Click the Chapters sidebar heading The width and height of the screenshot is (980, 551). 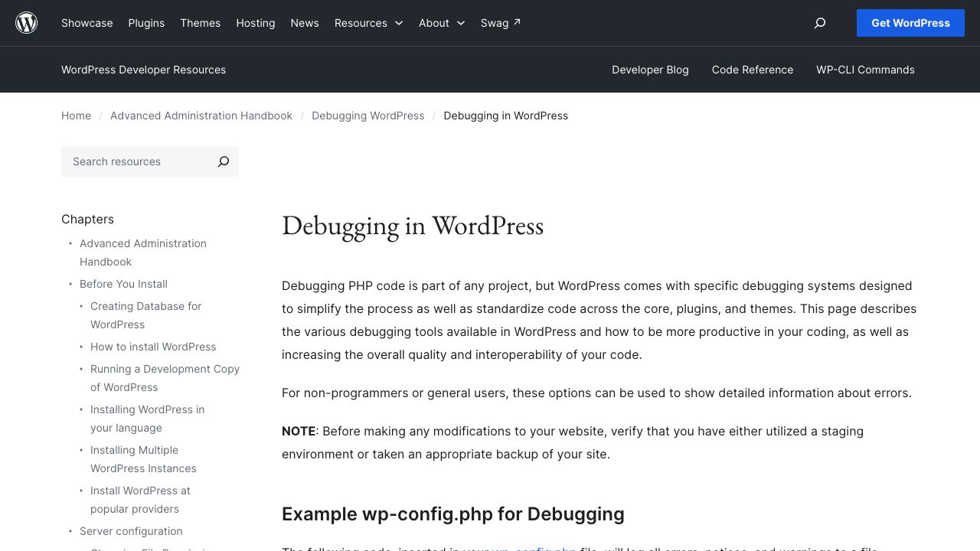pos(87,219)
